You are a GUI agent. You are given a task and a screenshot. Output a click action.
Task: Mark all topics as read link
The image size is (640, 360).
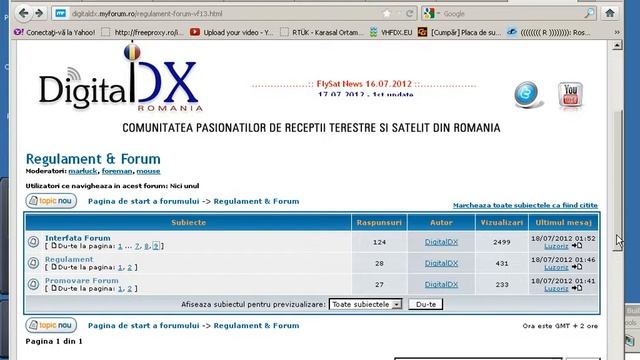pos(525,205)
